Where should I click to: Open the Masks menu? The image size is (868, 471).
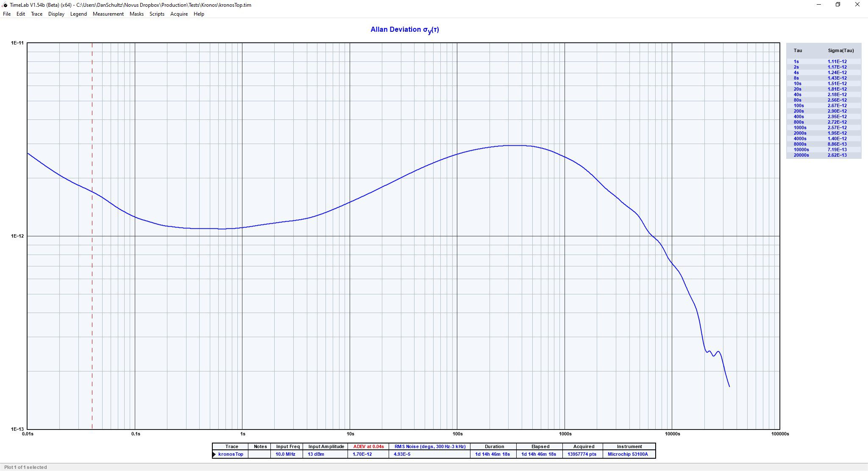point(136,14)
